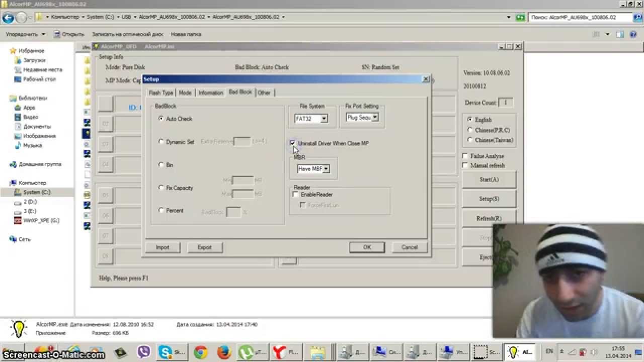Open address bar history dropdown arrow

click(x=510, y=17)
